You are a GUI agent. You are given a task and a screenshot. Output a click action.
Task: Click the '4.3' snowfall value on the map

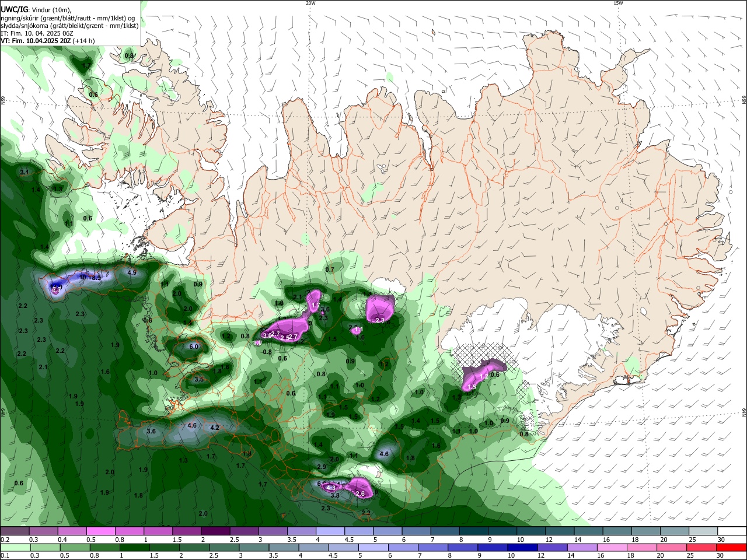[331, 488]
